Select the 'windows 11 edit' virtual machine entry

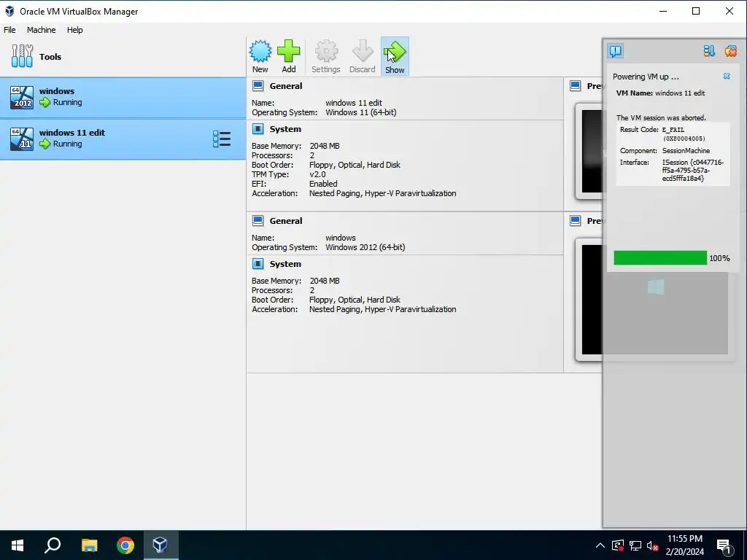123,139
